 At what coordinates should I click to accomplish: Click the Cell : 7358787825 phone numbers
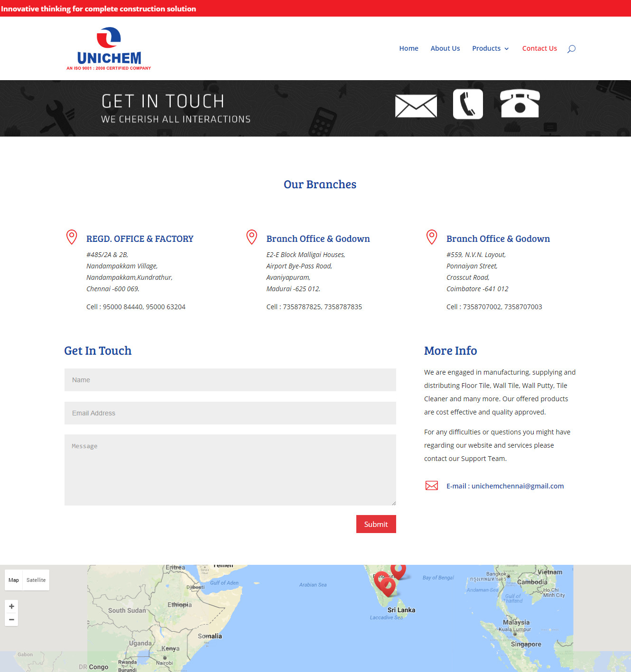coord(314,307)
